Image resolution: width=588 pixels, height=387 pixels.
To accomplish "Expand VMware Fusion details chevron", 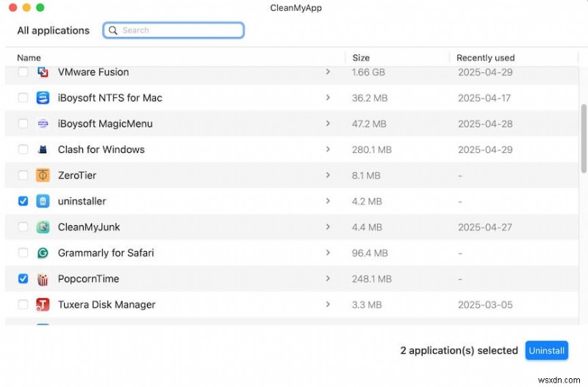I will [x=328, y=71].
